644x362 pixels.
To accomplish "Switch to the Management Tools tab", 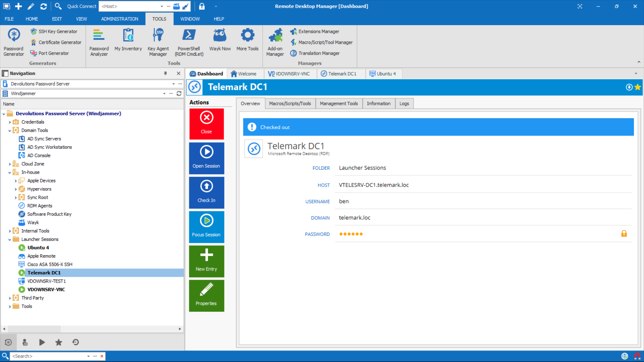I will [x=338, y=104].
